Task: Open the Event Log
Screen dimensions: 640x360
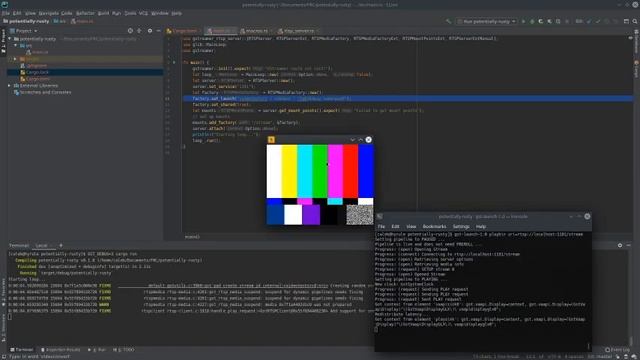Action: point(617,350)
